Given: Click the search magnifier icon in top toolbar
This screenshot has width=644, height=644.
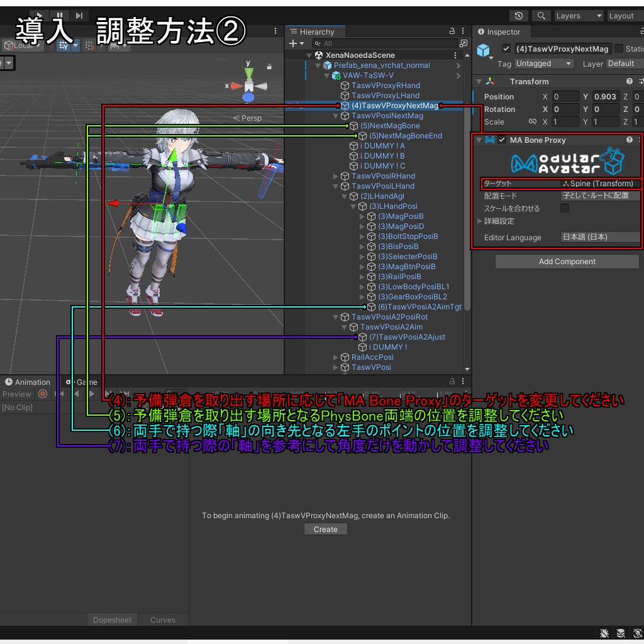Looking at the screenshot, I should pyautogui.click(x=541, y=16).
